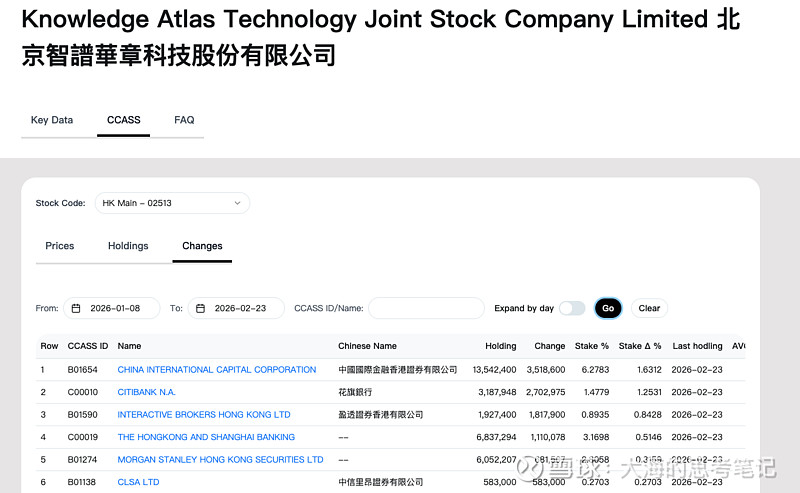
Task: Select CCASS ID cell B01274
Action: [x=82, y=459]
